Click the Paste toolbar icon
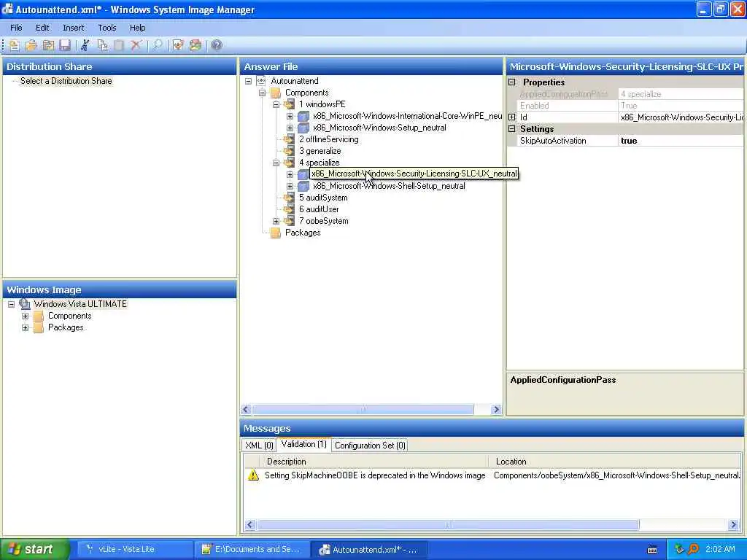747x560 pixels. click(x=119, y=45)
